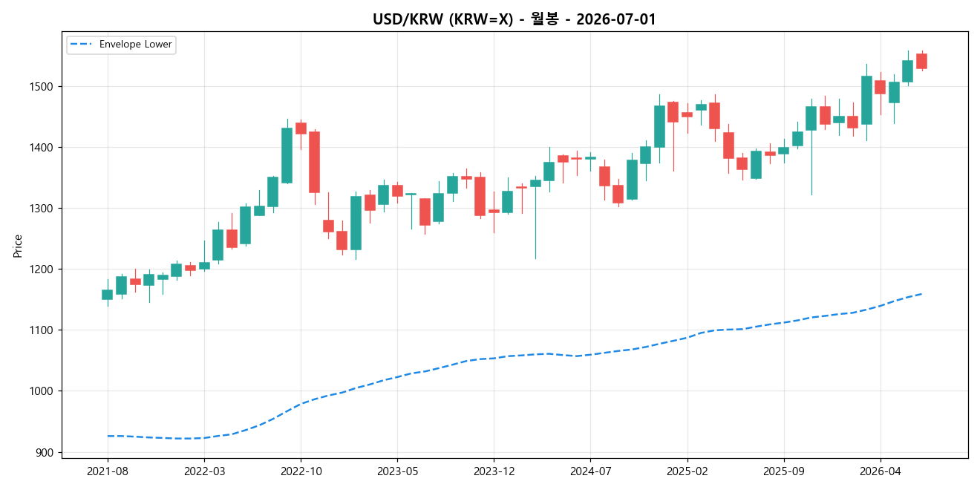Click the 2022-10 x-axis tick label
Screen dimensions: 980x490
(x=301, y=471)
